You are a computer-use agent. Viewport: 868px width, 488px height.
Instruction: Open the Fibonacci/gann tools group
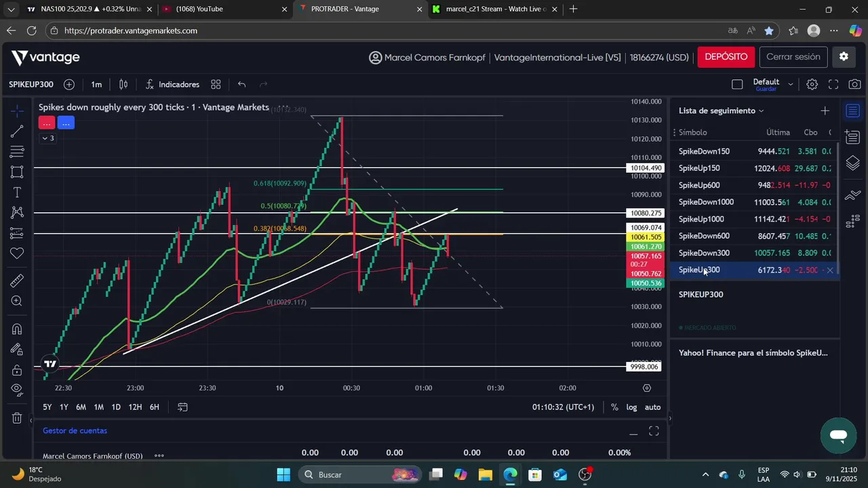pos(17,151)
